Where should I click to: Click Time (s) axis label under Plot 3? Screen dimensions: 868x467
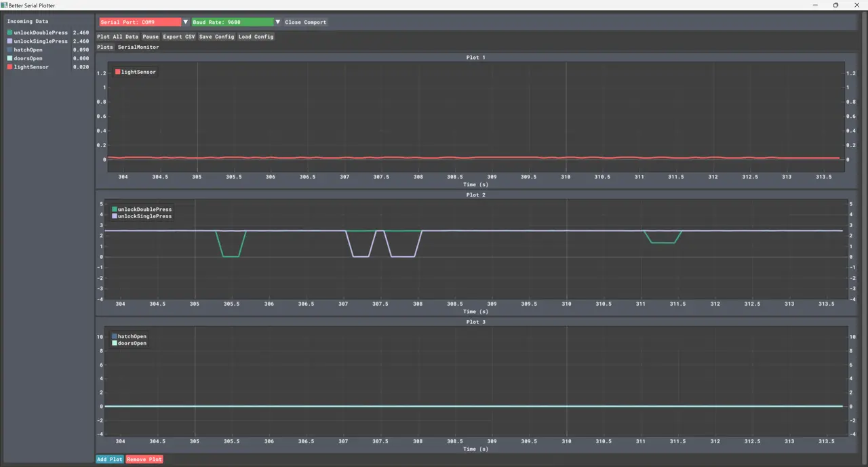point(475,449)
